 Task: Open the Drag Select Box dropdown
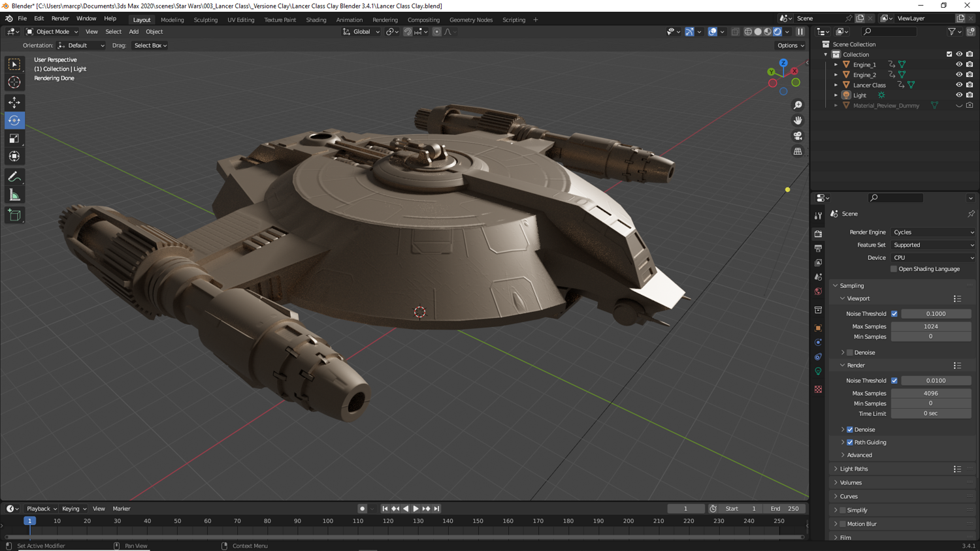[150, 46]
